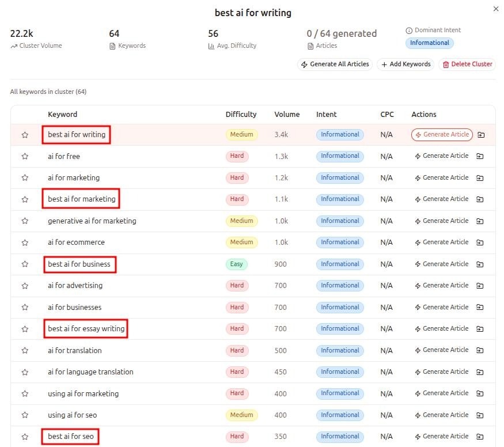Click move-to-folder icon for 'best ai for seo'

[x=480, y=437]
